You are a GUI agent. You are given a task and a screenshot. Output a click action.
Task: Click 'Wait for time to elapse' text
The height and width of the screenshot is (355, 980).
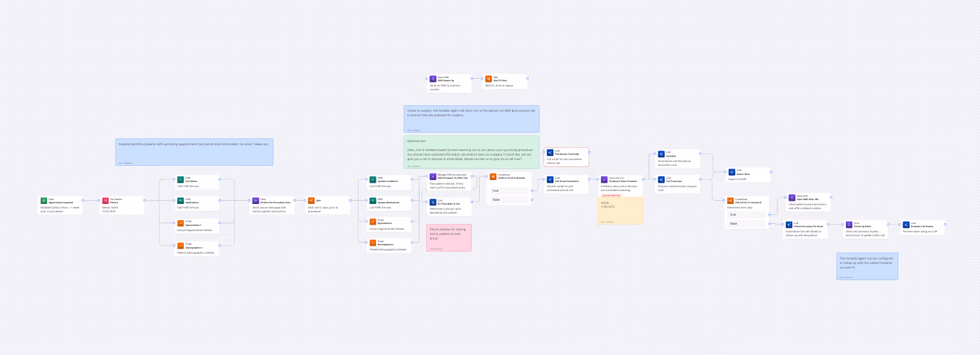(x=499, y=85)
